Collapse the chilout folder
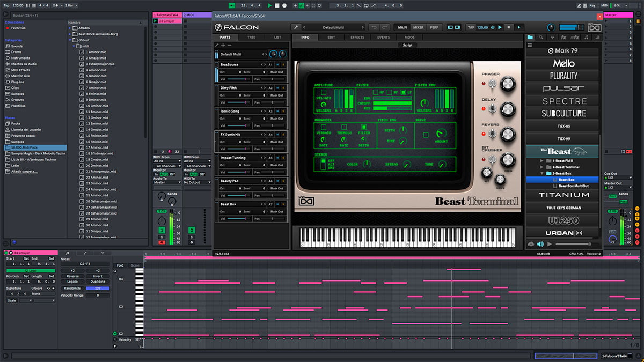The width and height of the screenshot is (644, 362). coord(70,39)
